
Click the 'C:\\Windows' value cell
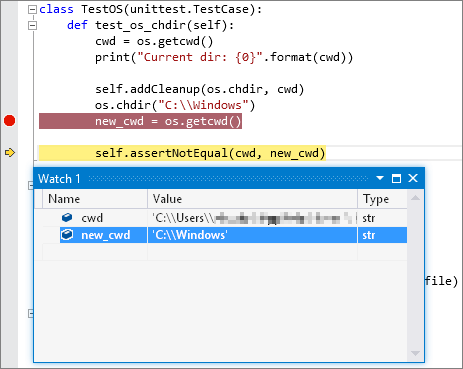point(252,235)
